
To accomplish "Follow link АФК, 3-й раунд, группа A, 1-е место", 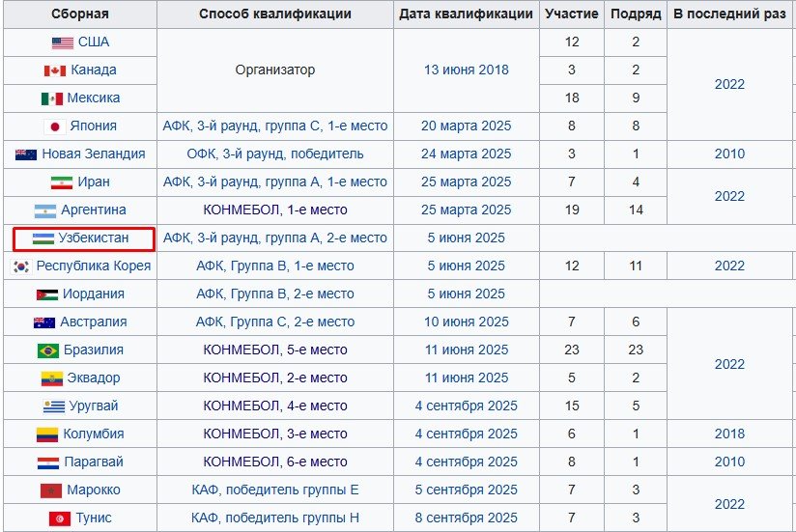I will [275, 182].
